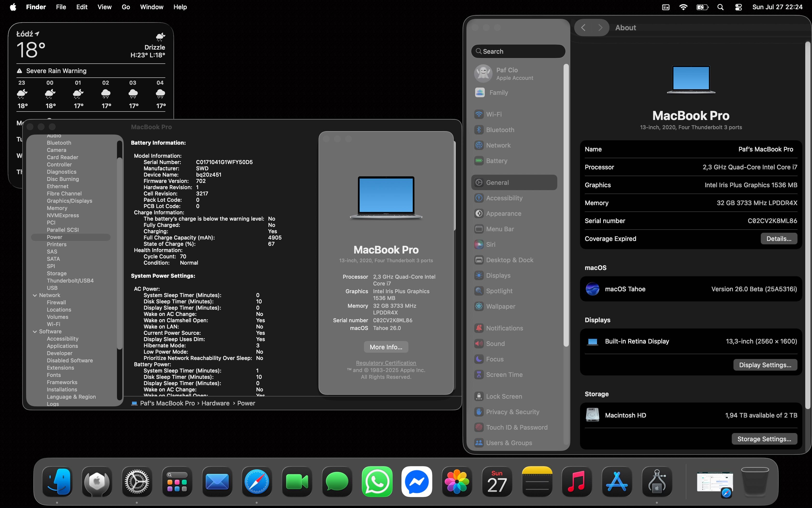The width and height of the screenshot is (812, 508).
Task: Go forward in System Settings
Action: pyautogui.click(x=601, y=28)
